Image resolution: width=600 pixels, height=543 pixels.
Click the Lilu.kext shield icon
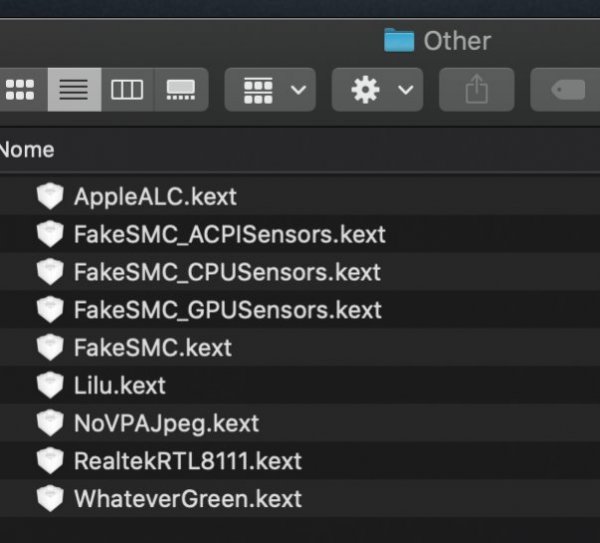pos(50,385)
